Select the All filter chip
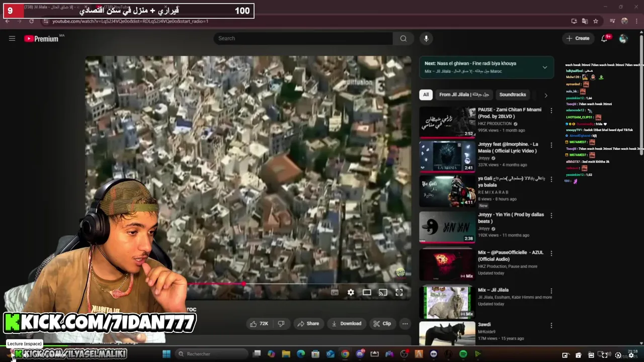Viewport: 644px width, 362px height. (x=426, y=95)
